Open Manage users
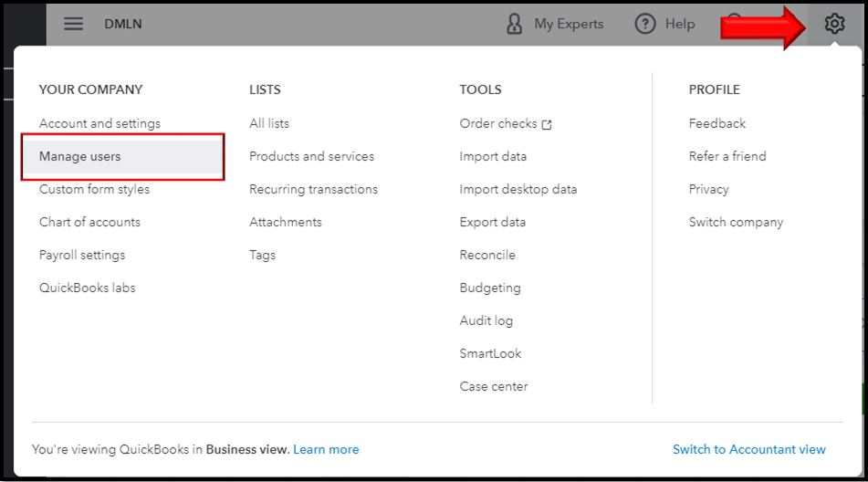 tap(80, 156)
